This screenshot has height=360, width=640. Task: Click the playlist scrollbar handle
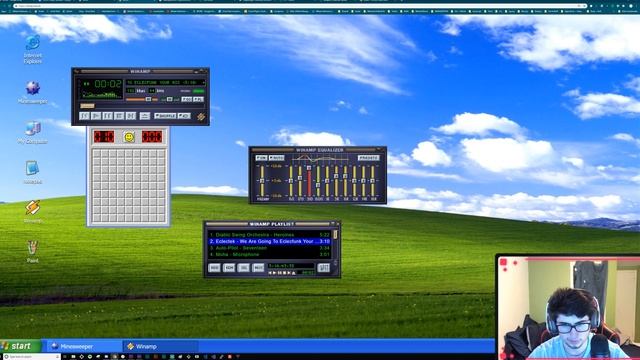coord(335,234)
